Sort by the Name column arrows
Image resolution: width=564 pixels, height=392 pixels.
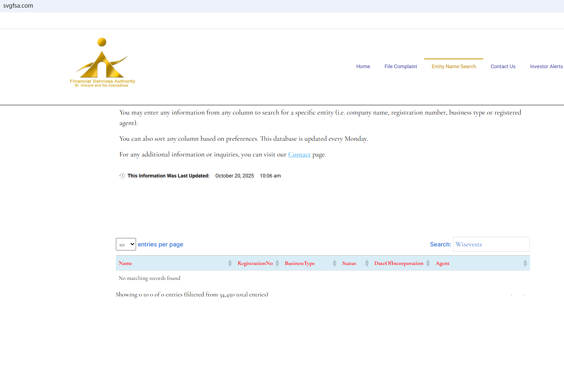230,263
